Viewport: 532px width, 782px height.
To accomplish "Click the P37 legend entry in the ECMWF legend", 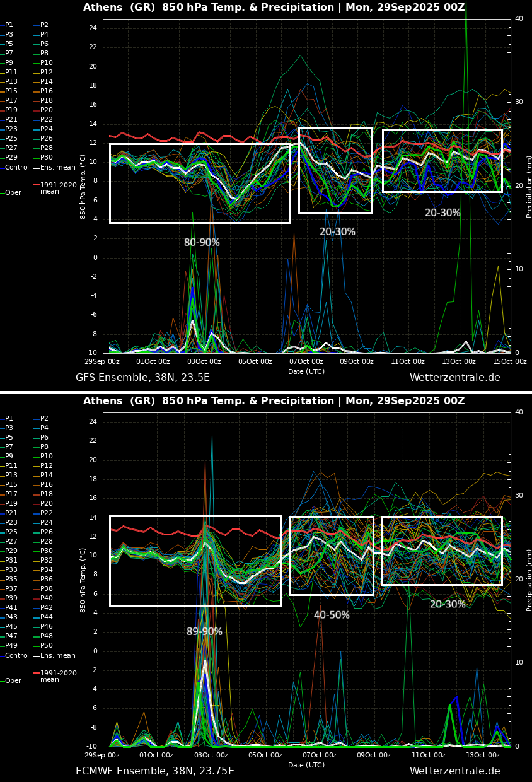I will 11,589.
